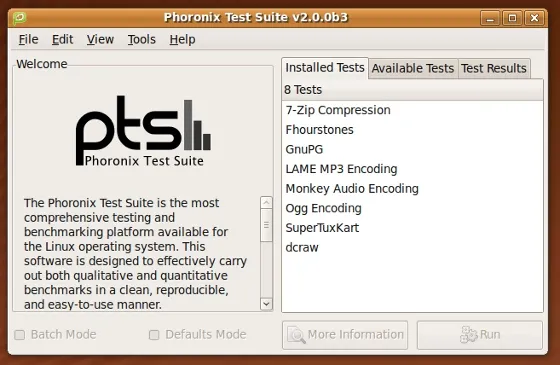This screenshot has width=560, height=365.
Task: Click the welcome text scrollbar handle
Action: click(266, 225)
